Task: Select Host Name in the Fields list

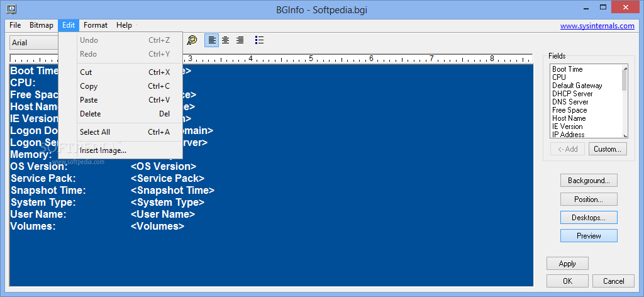Action: [x=569, y=118]
